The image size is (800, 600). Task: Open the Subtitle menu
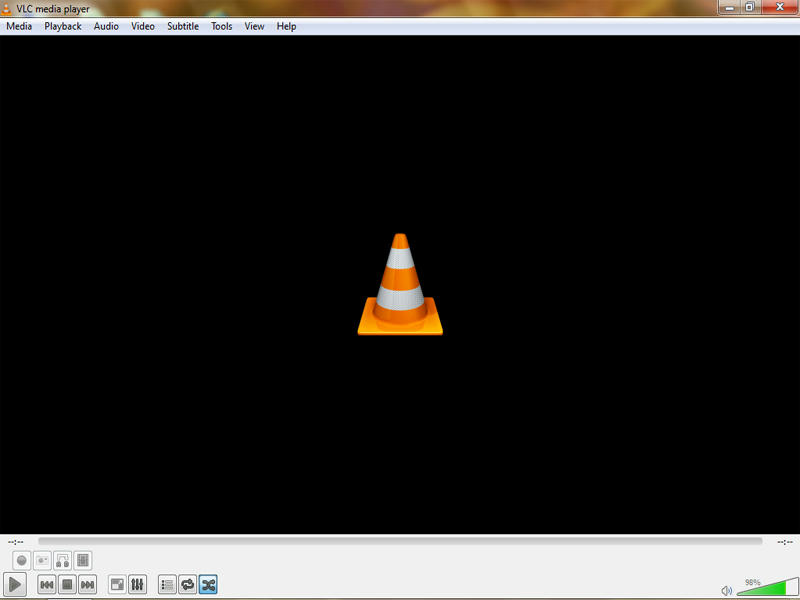(x=183, y=26)
